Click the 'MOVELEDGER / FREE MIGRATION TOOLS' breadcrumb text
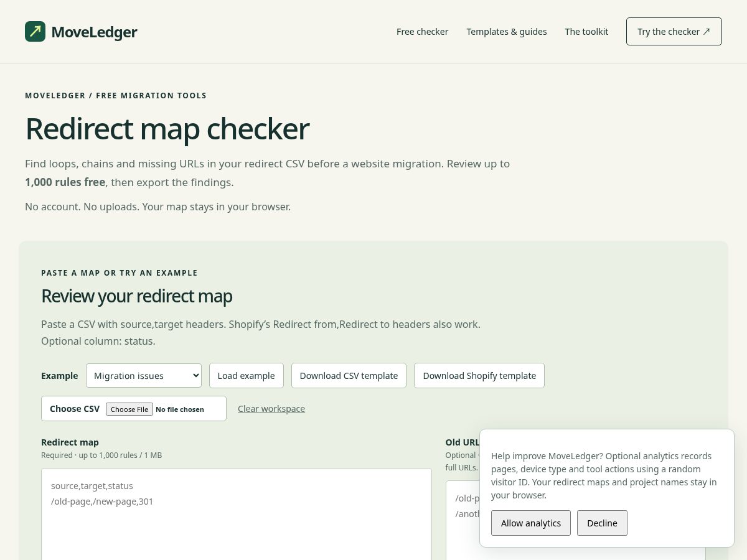The width and height of the screenshot is (747, 560). point(116,96)
